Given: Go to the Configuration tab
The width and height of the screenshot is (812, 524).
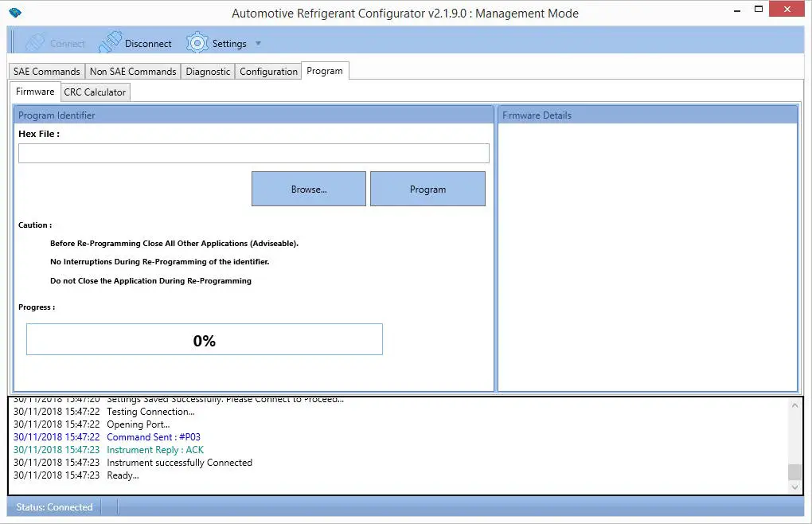Looking at the screenshot, I should (x=268, y=72).
